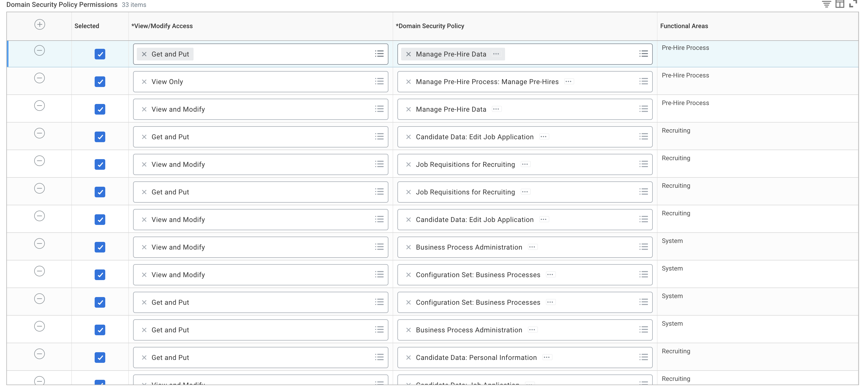Open access prompt for first Get and Put

point(379,54)
